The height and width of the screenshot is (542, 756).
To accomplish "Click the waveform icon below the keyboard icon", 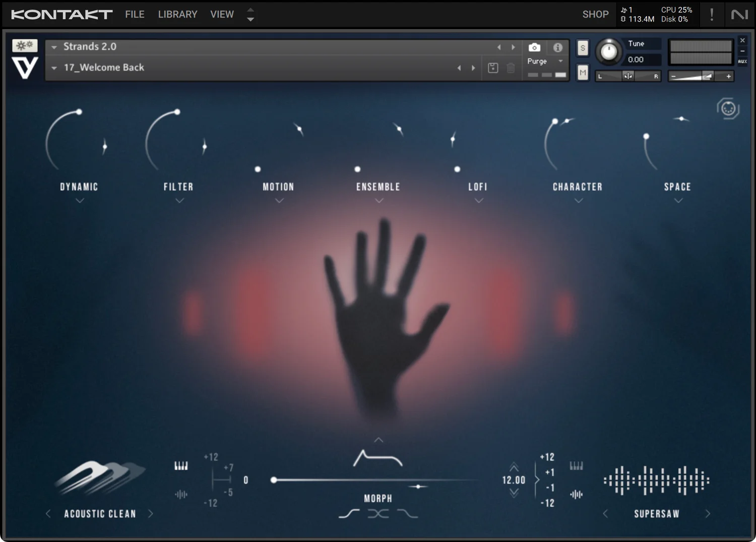I will pyautogui.click(x=180, y=495).
